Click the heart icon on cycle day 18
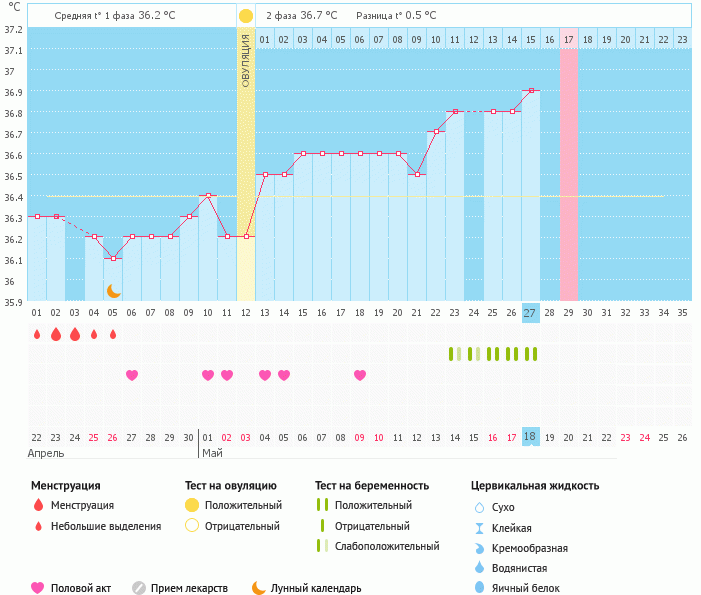701x595 pixels. pos(360,375)
